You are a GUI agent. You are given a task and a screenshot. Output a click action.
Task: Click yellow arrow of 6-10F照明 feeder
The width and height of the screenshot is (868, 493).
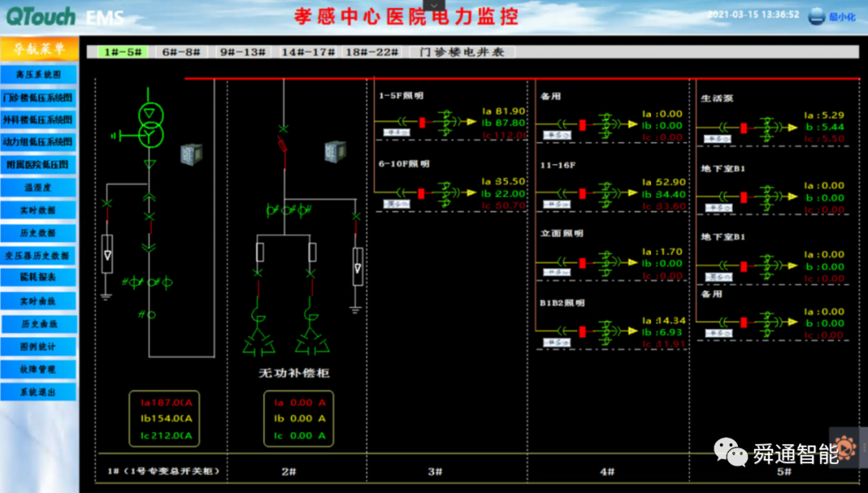pyautogui.click(x=471, y=193)
